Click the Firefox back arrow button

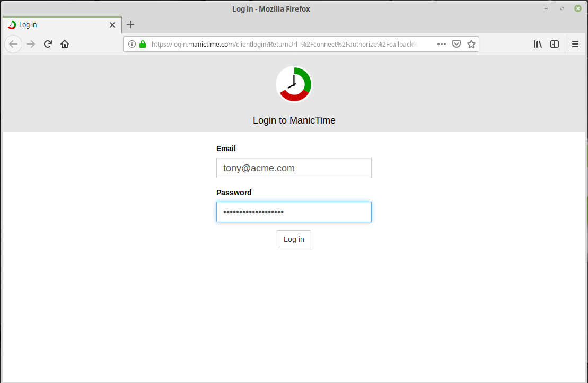point(13,44)
